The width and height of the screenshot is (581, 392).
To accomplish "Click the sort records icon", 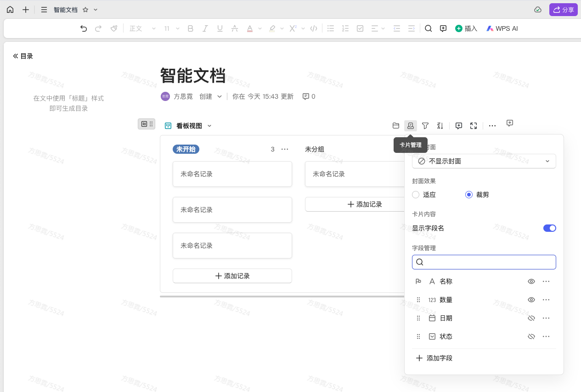I will (440, 126).
